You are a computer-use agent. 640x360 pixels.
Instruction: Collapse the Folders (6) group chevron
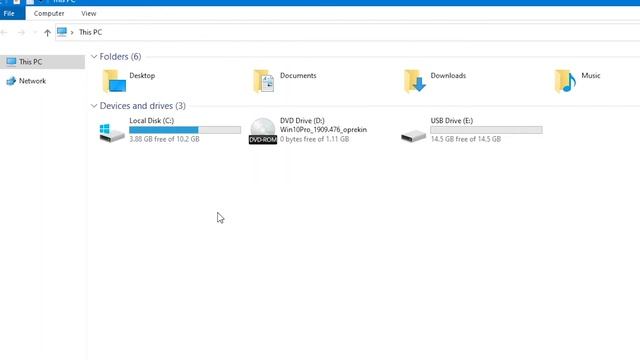point(94,56)
